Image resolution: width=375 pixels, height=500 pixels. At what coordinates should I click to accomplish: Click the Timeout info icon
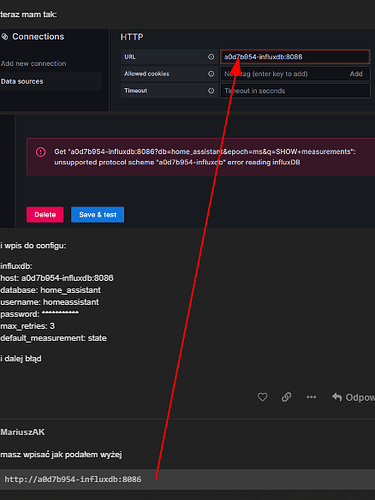click(x=211, y=91)
